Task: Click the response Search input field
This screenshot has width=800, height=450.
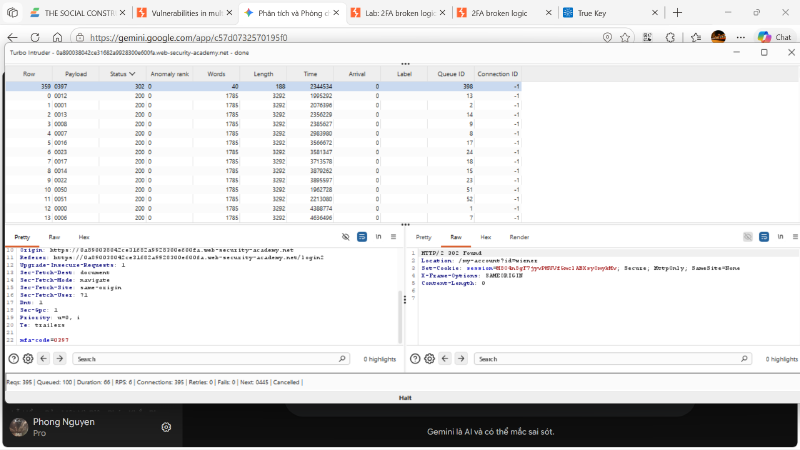Action: [612, 359]
